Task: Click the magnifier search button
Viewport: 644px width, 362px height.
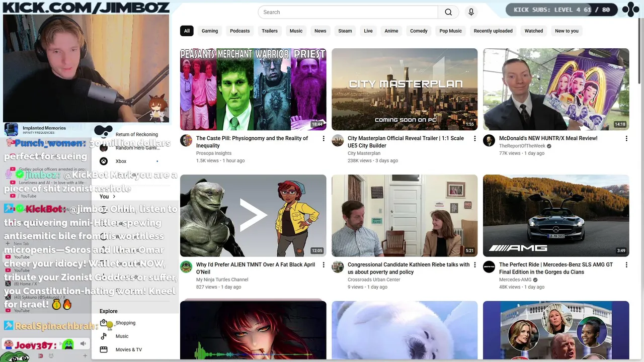Action: pos(448,12)
